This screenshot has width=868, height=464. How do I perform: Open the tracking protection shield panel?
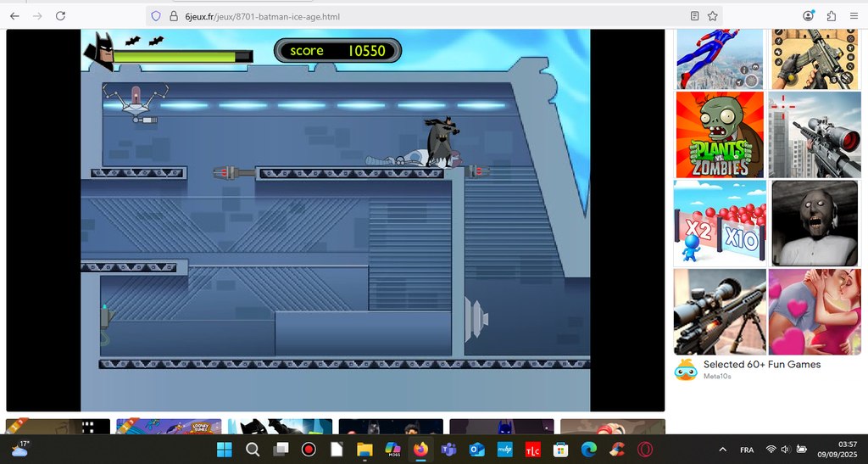(156, 16)
